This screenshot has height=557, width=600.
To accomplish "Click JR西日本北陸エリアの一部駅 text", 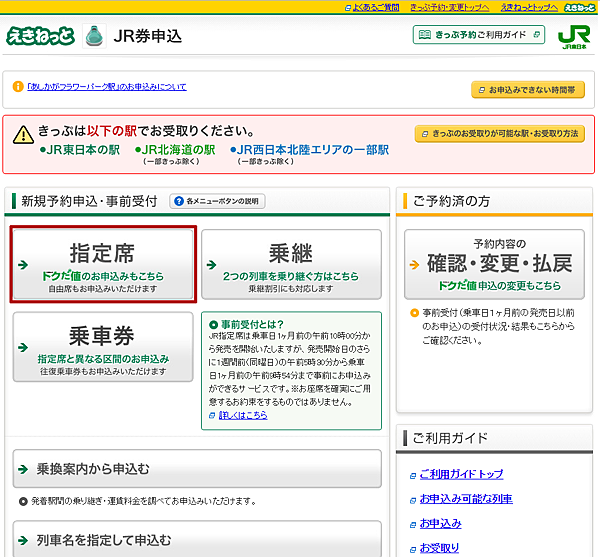I will pyautogui.click(x=309, y=150).
